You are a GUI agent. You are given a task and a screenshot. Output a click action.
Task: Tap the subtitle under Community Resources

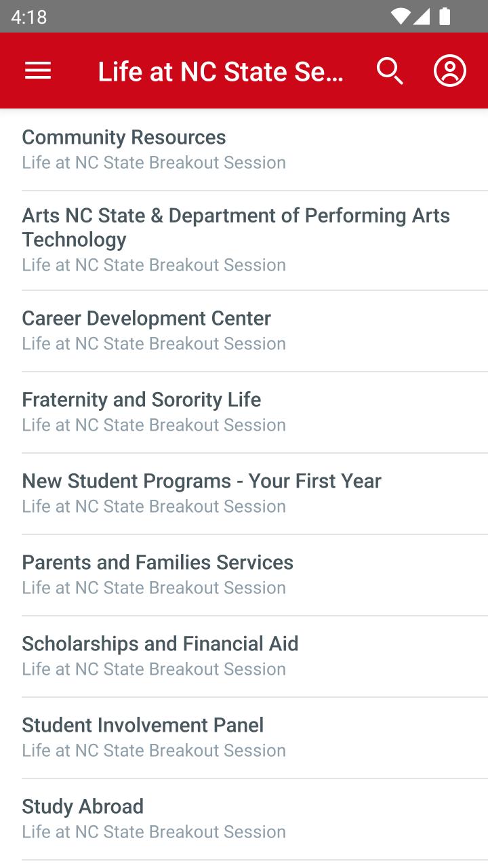click(x=154, y=163)
